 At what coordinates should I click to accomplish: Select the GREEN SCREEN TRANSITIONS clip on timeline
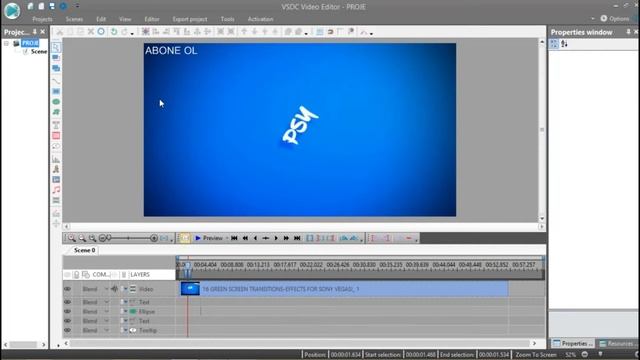pyautogui.click(x=345, y=289)
